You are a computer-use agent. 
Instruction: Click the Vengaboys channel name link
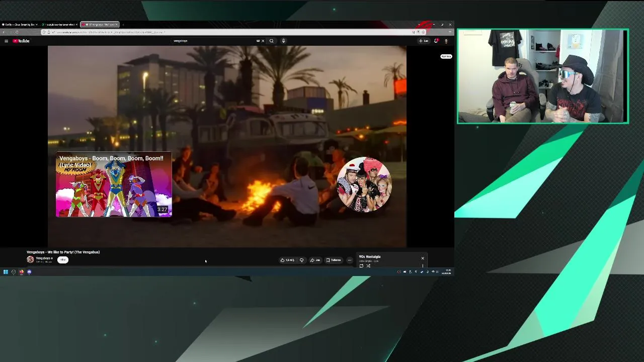pos(43,258)
